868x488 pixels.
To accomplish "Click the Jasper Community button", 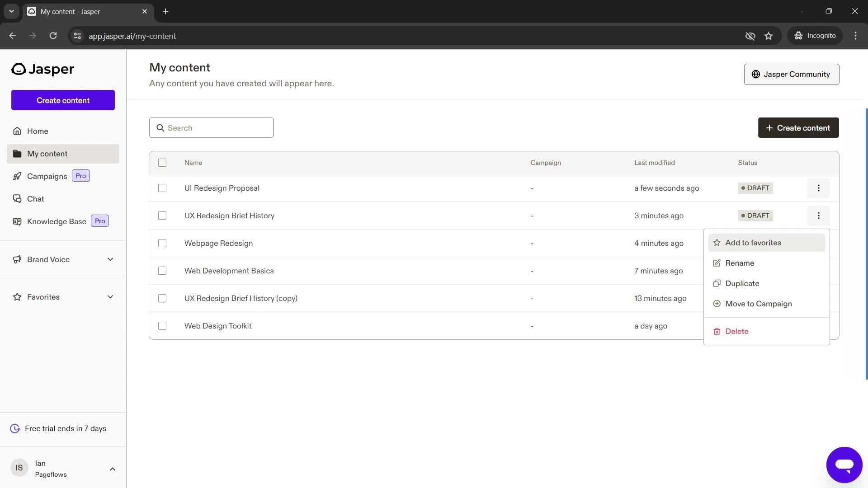I will tap(791, 74).
